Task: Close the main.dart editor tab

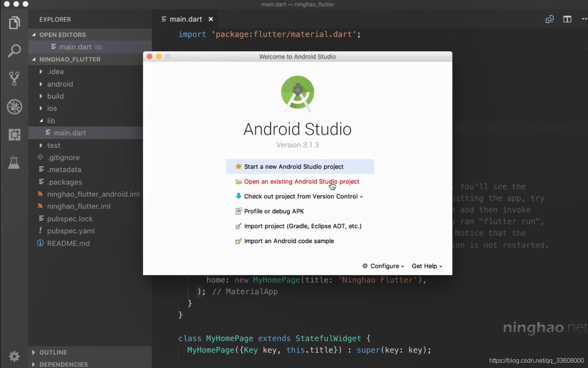Action: pos(211,19)
